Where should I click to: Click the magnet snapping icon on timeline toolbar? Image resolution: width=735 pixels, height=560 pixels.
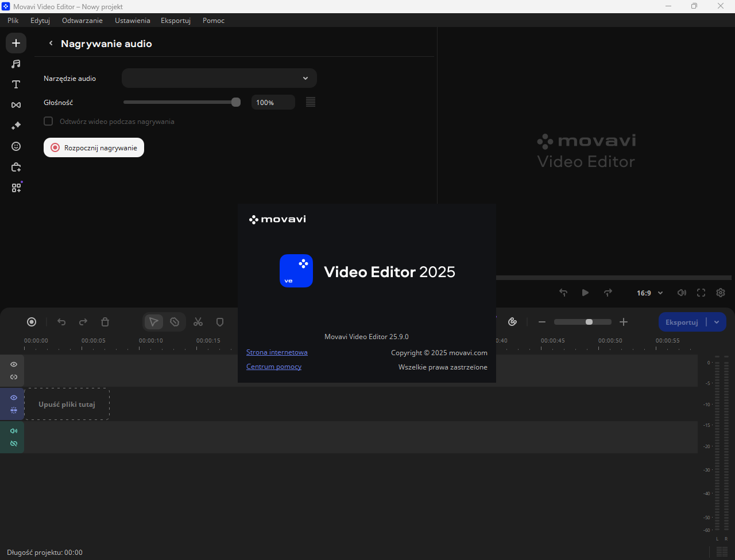513,322
